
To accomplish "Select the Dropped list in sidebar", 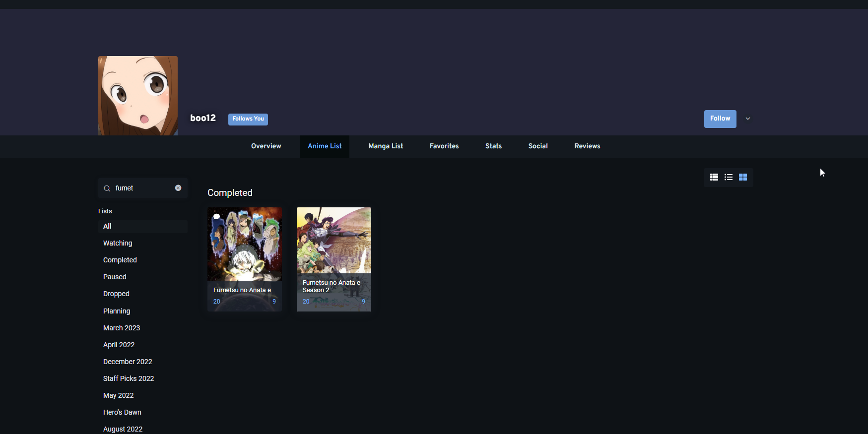I will point(116,294).
